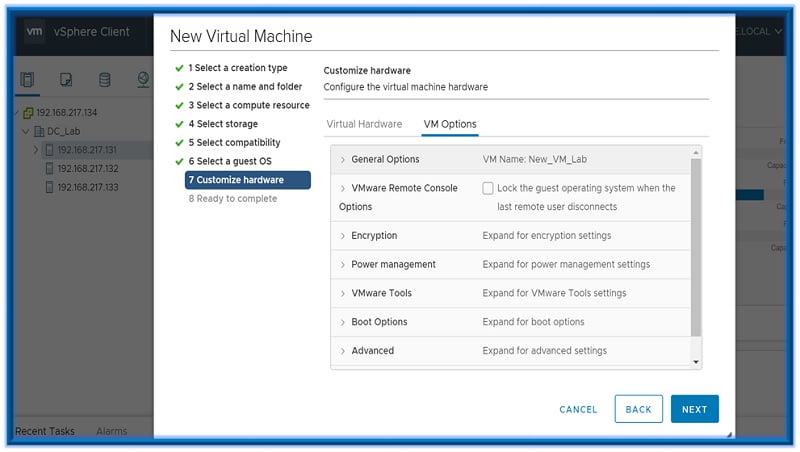Image resolution: width=800 pixels, height=452 pixels.
Task: Click the vCenter 192.168.217.134 icon
Action: [x=28, y=113]
